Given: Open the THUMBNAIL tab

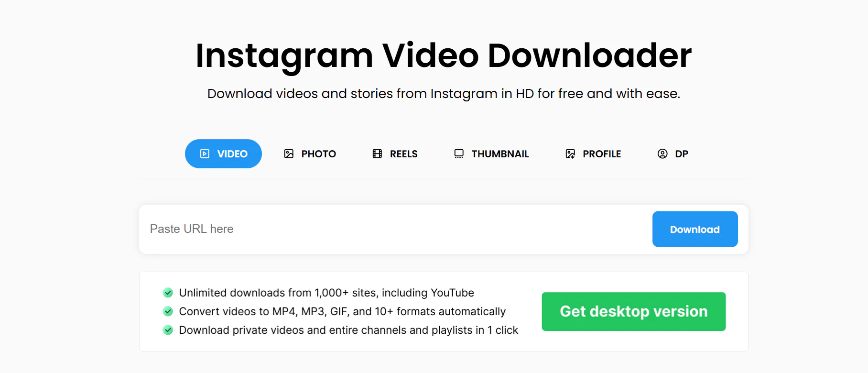Looking at the screenshot, I should 491,154.
